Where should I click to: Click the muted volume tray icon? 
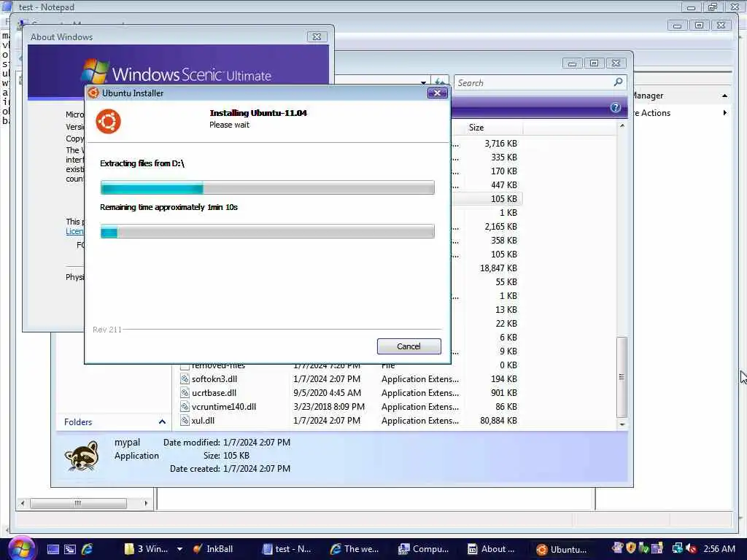[690, 549]
